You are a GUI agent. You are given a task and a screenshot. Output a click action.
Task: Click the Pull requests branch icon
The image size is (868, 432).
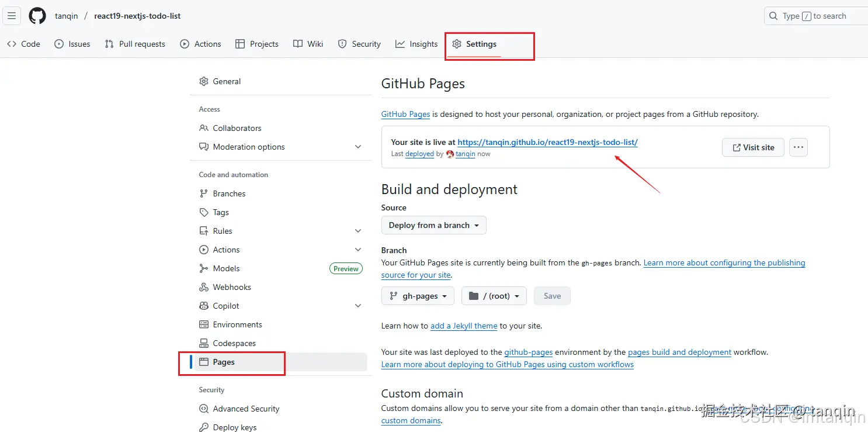click(109, 44)
